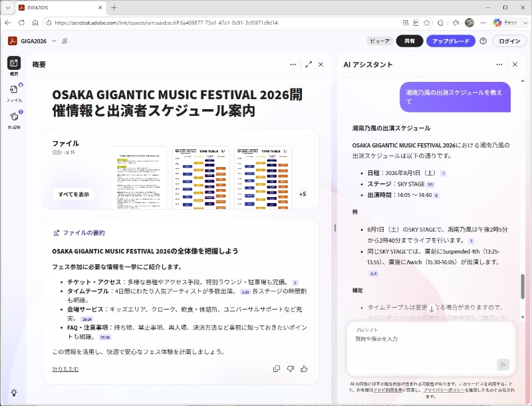Click citation 1 after チケット・アクセス line
This screenshot has width=532, height=406.
point(295,283)
